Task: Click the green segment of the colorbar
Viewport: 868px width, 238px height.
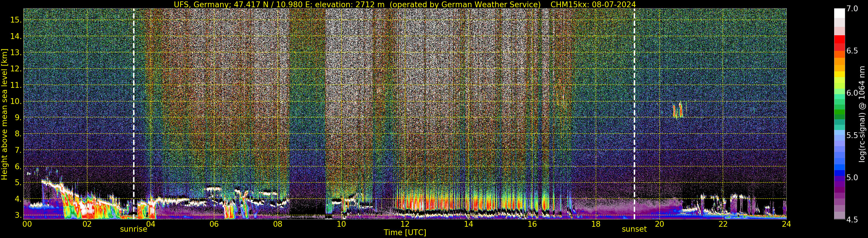Action: point(839,112)
